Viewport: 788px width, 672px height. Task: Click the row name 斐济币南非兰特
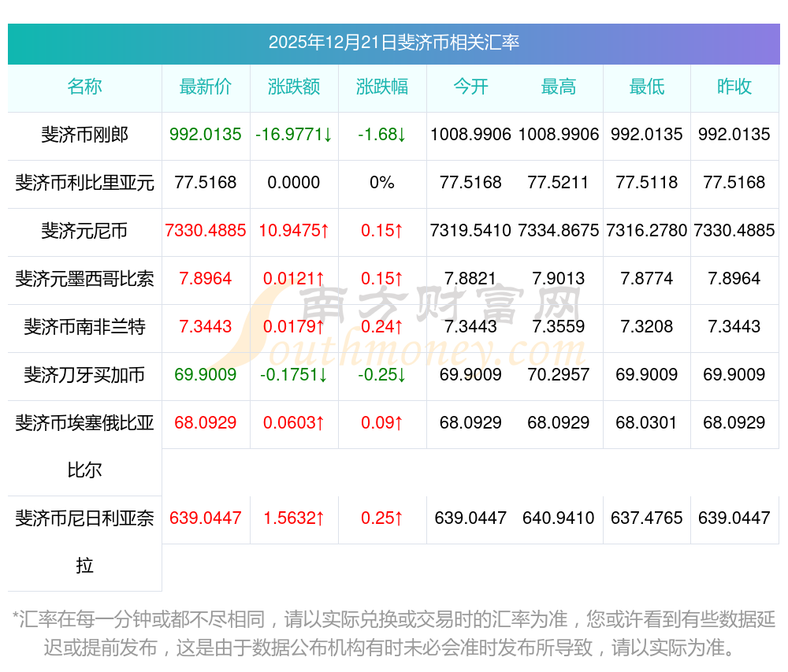click(x=84, y=327)
